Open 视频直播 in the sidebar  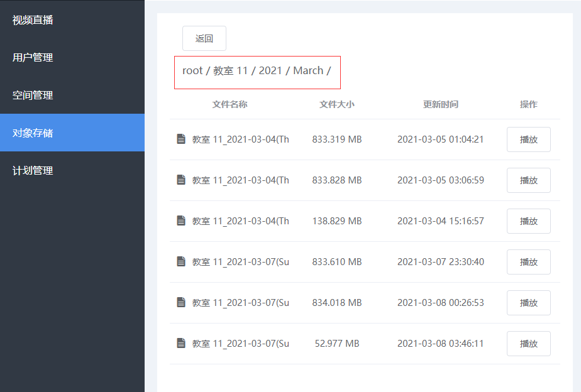pyautogui.click(x=72, y=19)
